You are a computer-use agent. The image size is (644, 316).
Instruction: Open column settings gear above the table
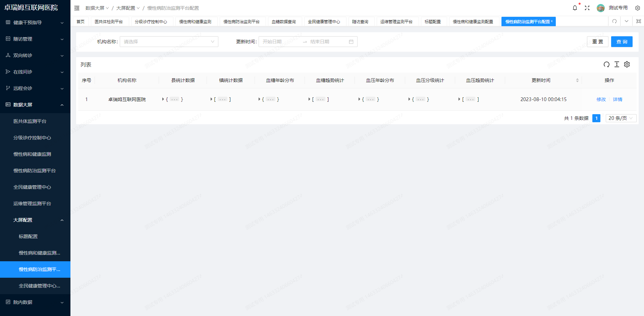click(x=627, y=64)
